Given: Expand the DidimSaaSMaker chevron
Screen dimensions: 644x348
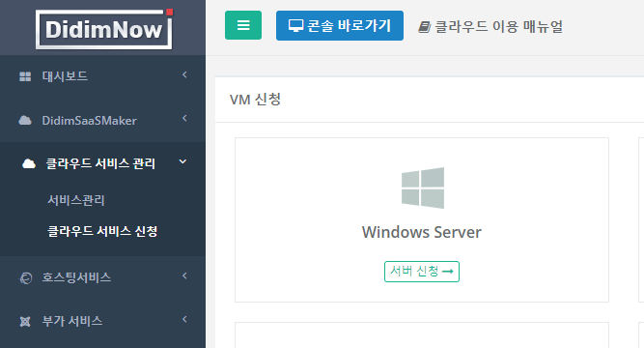Looking at the screenshot, I should 184,119.
